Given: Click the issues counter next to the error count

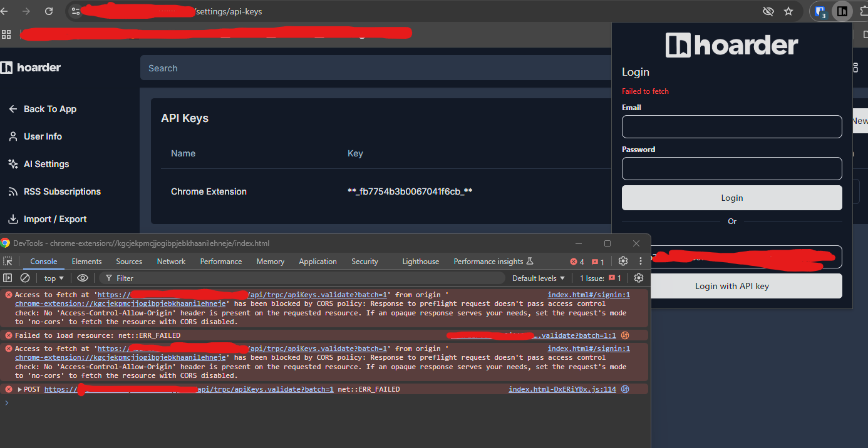Looking at the screenshot, I should point(598,262).
